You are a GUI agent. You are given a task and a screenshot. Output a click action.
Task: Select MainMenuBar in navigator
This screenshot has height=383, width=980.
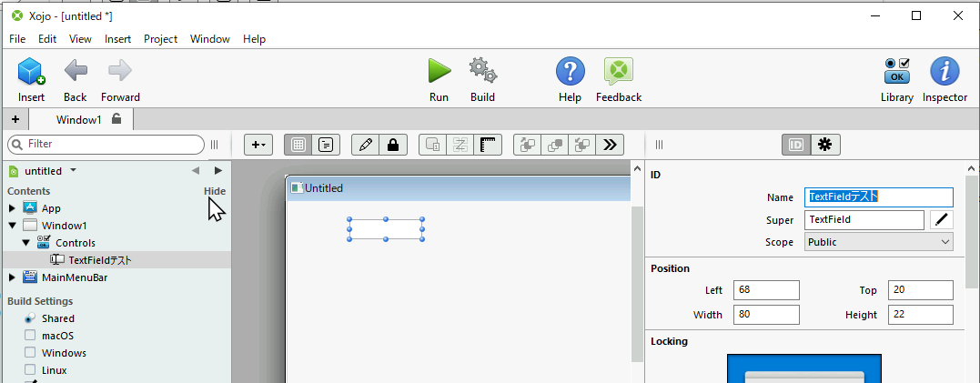point(75,277)
